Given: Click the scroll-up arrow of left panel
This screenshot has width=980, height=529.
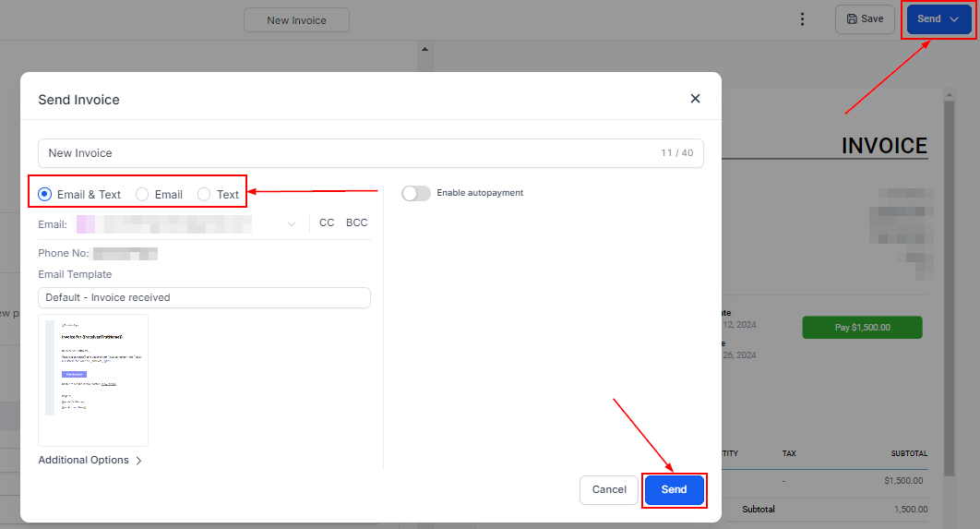Looking at the screenshot, I should coord(425,49).
